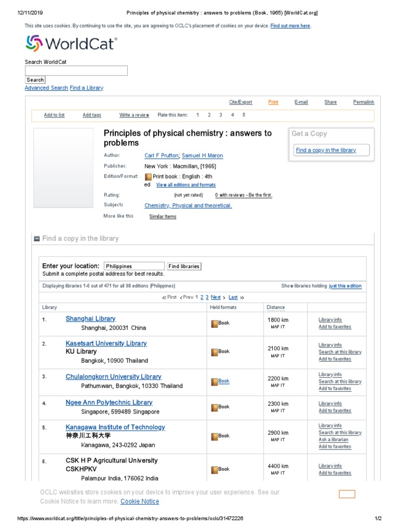This screenshot has height=532, width=399.
Task: Open the Cite/Export menu item
Action: (x=241, y=102)
